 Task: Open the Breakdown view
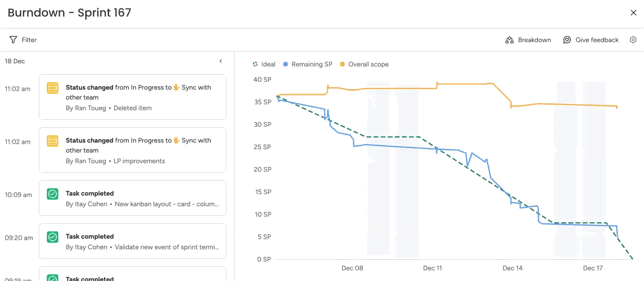528,40
